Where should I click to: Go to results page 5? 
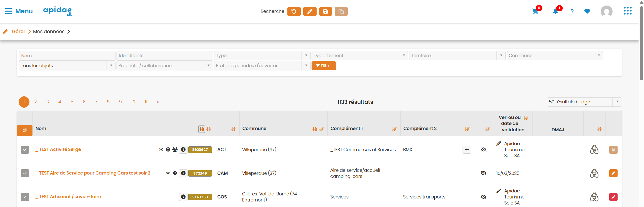click(72, 102)
